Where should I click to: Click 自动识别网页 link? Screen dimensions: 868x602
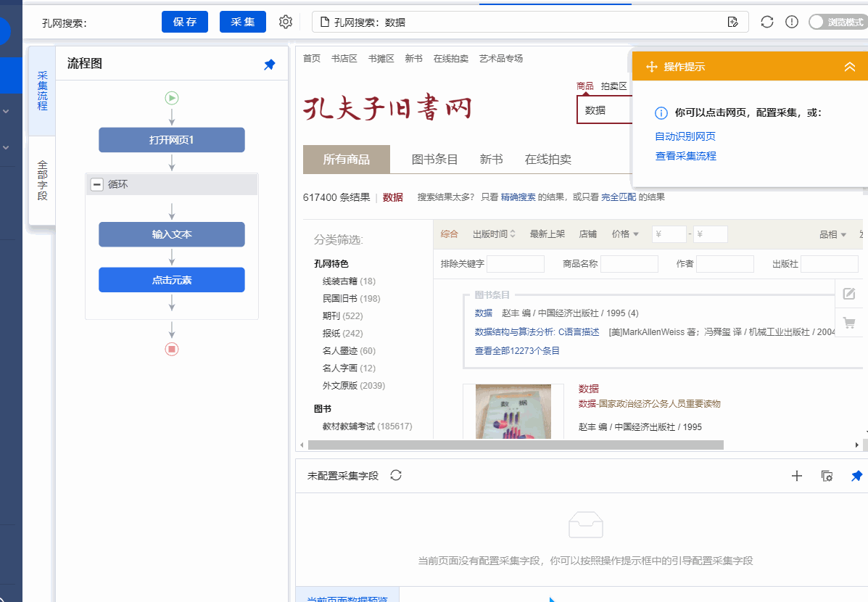[685, 136]
